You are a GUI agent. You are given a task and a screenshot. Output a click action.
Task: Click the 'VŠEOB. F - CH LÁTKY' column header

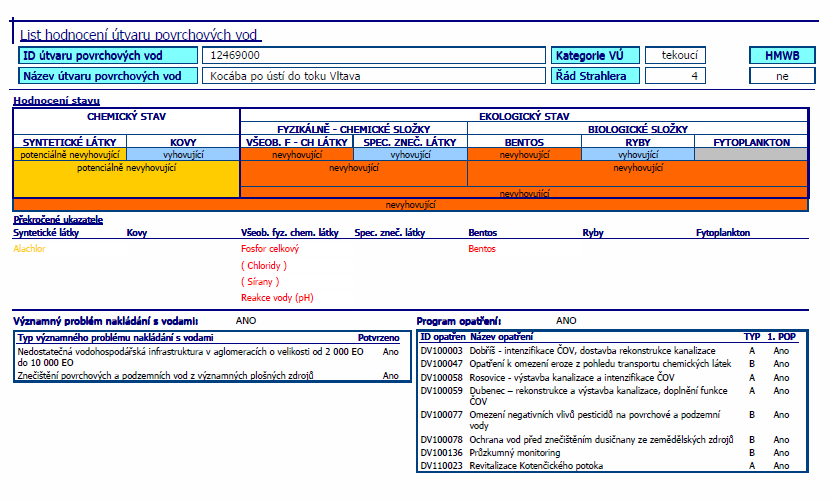[297, 142]
